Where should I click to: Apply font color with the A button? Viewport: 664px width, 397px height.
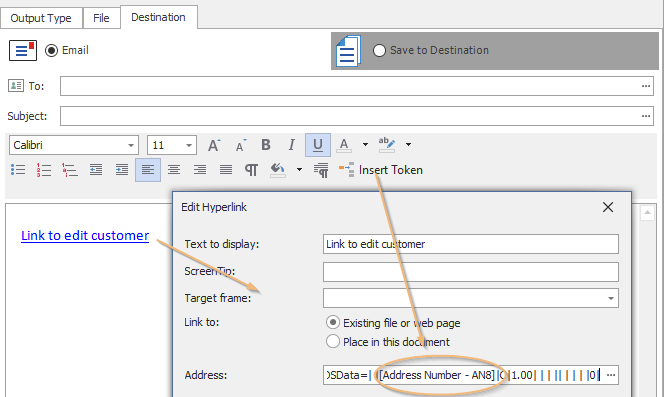click(344, 145)
